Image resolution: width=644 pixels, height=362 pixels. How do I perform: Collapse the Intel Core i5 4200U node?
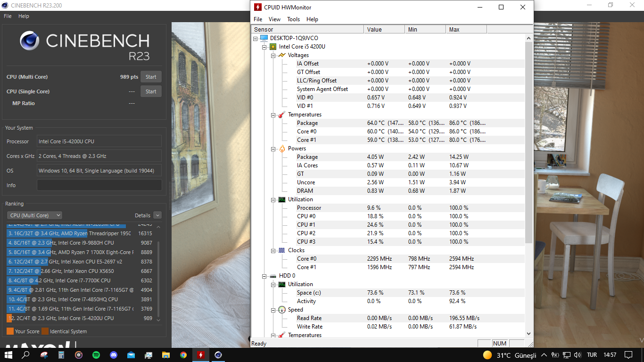264,47
